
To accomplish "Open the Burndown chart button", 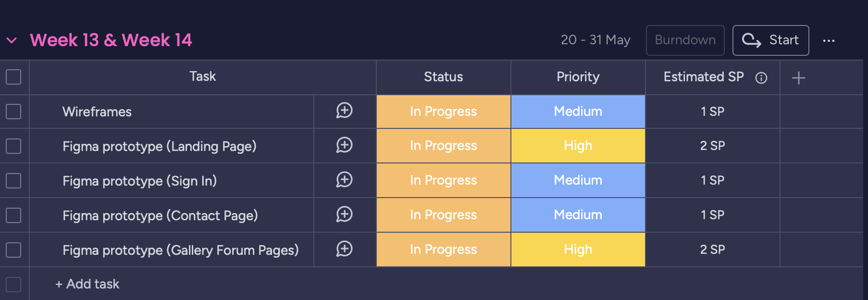I will click(x=685, y=40).
